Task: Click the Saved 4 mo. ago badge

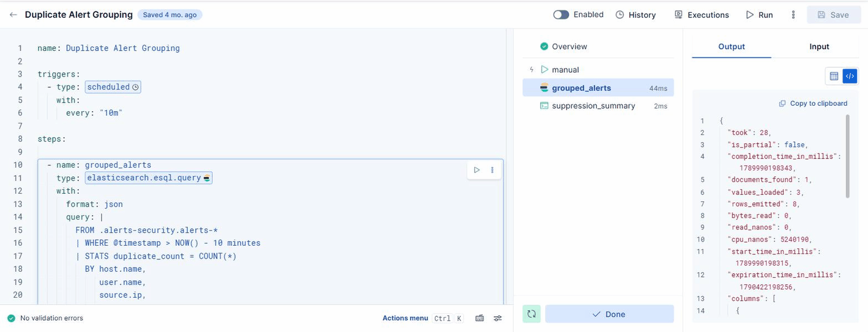Action: pos(170,15)
